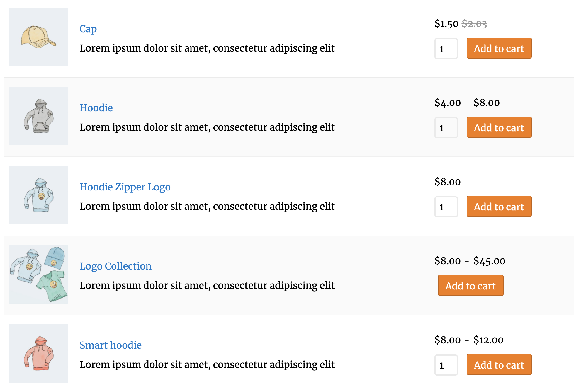The image size is (581, 392).
Task: Open the Logo Collection product page link
Action: [115, 266]
